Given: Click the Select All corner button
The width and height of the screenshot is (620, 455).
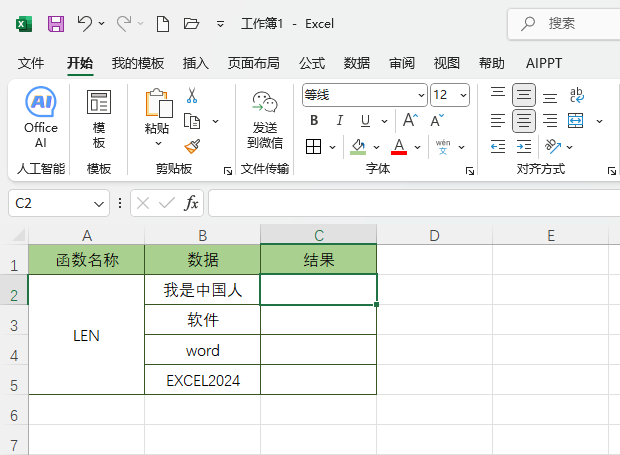Looking at the screenshot, I should click(18, 235).
